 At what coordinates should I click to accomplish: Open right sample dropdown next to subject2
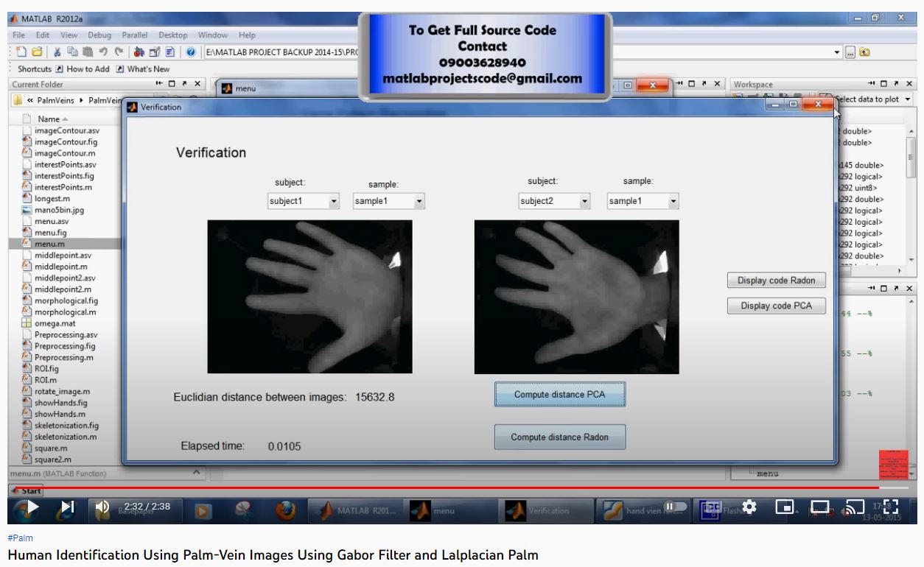click(643, 200)
